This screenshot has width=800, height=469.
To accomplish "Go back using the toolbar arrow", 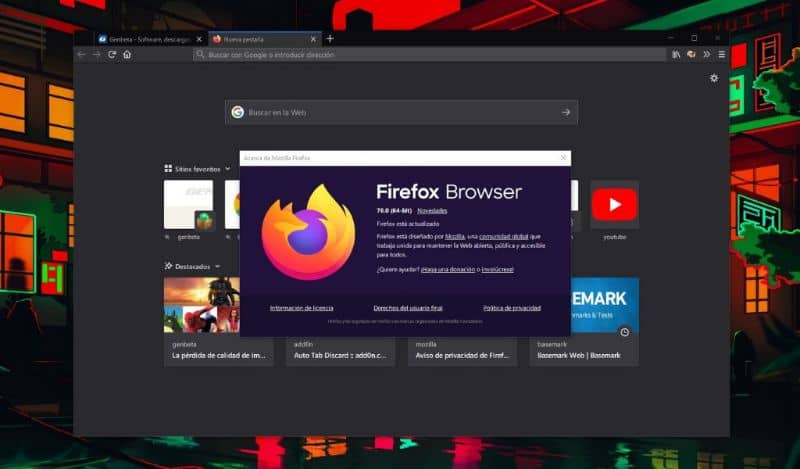I will [81, 54].
